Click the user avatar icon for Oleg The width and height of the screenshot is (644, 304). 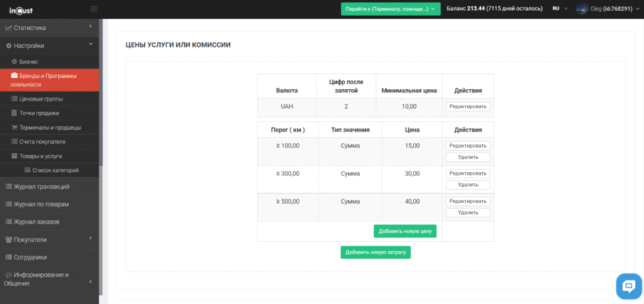(582, 9)
